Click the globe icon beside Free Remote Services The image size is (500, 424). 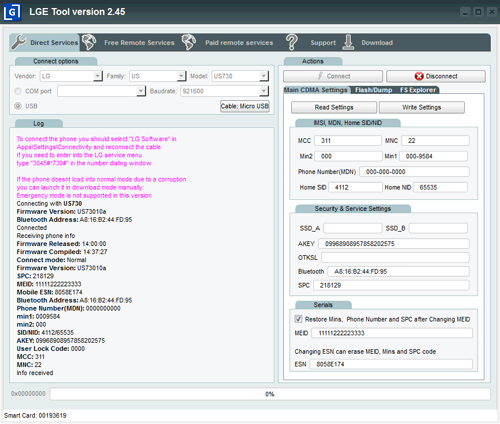[x=89, y=42]
